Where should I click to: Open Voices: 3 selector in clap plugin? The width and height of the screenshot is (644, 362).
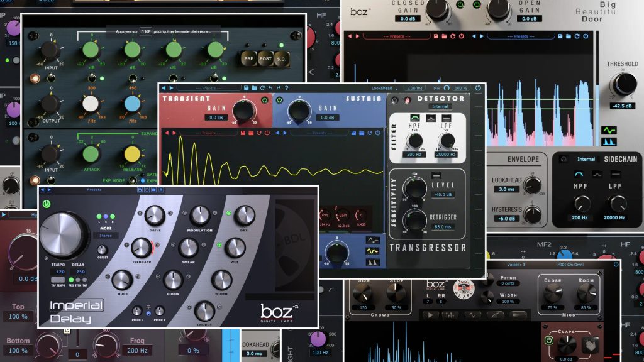tap(516, 265)
